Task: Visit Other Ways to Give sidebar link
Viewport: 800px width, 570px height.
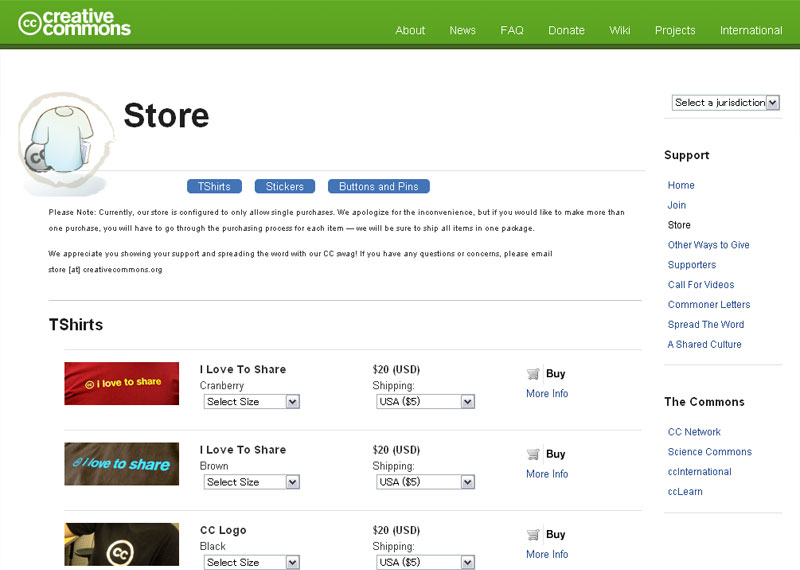Action: [x=708, y=245]
